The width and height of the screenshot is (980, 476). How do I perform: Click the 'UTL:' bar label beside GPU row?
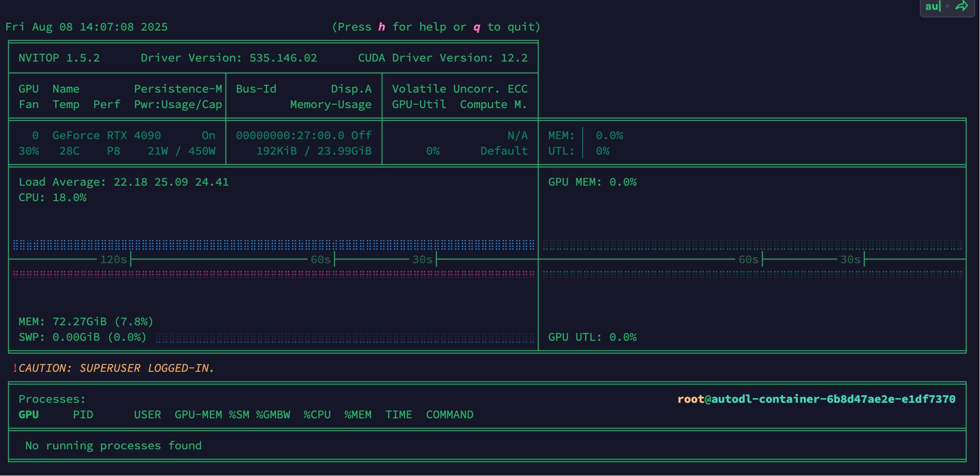point(561,151)
